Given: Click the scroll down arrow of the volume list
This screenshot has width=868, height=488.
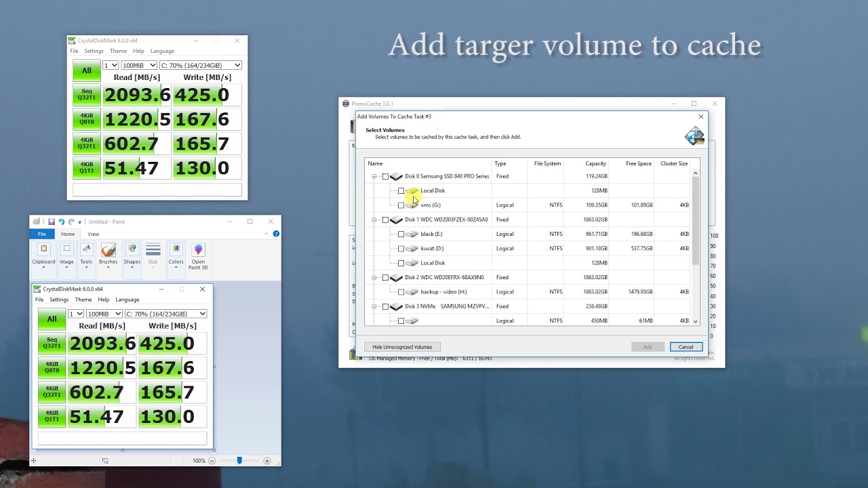Looking at the screenshot, I should [695, 321].
